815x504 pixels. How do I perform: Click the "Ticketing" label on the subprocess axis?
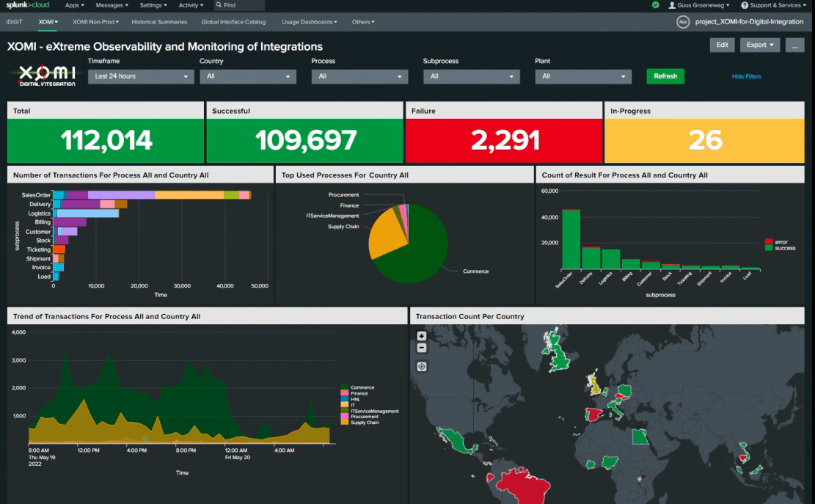coord(39,249)
